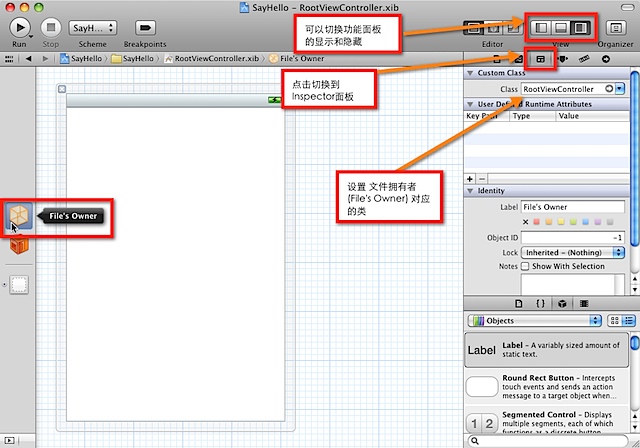Image resolution: width=640 pixels, height=448 pixels.
Task: Select the red label color swatch
Action: pos(536,222)
